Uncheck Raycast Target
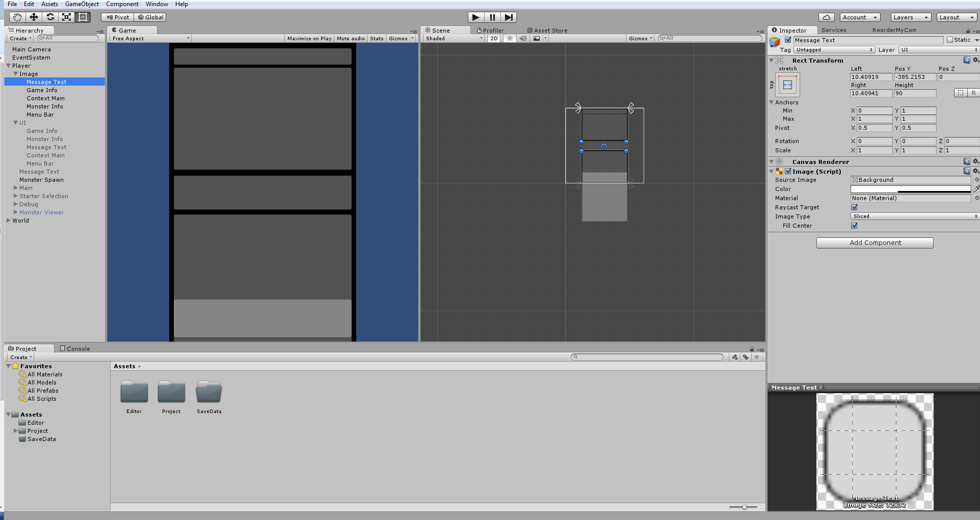This screenshot has width=980, height=520. pos(854,207)
